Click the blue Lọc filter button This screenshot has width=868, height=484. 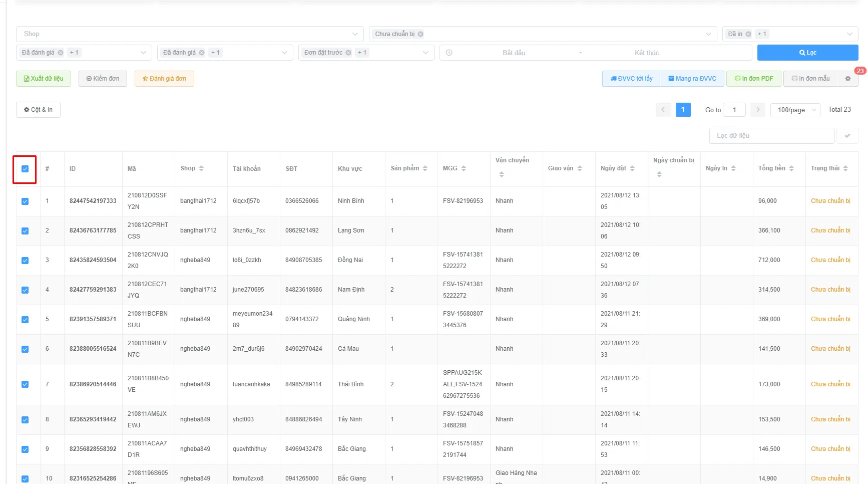tap(807, 53)
